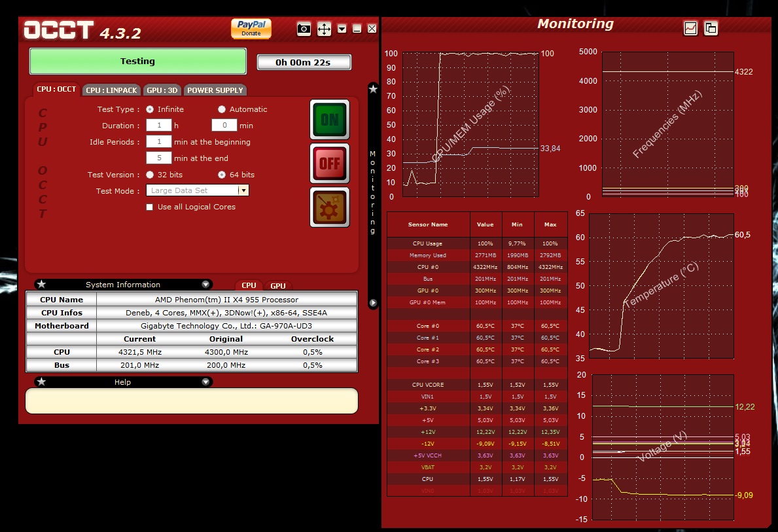Viewport: 778px width, 532px height.
Task: Click the empty Help text area
Action: pyautogui.click(x=192, y=401)
